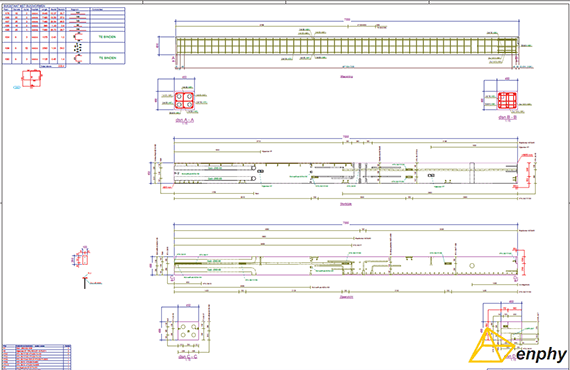Click the middle beam plan view
The width and height of the screenshot is (570, 370).
point(345,173)
